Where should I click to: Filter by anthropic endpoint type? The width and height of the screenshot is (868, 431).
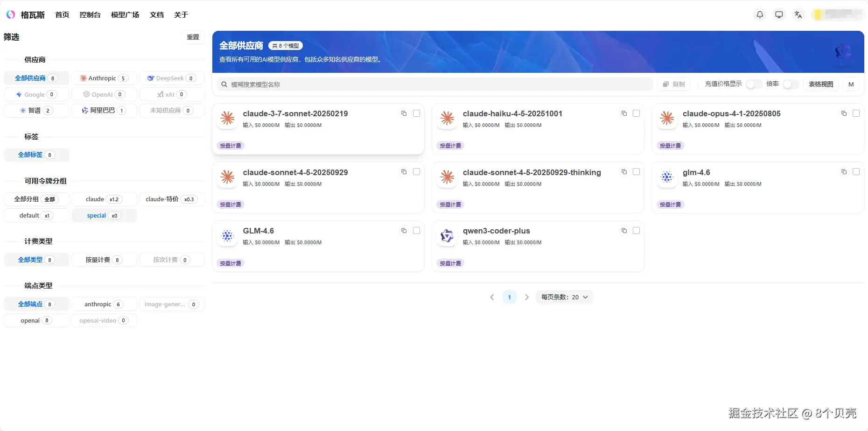point(104,304)
